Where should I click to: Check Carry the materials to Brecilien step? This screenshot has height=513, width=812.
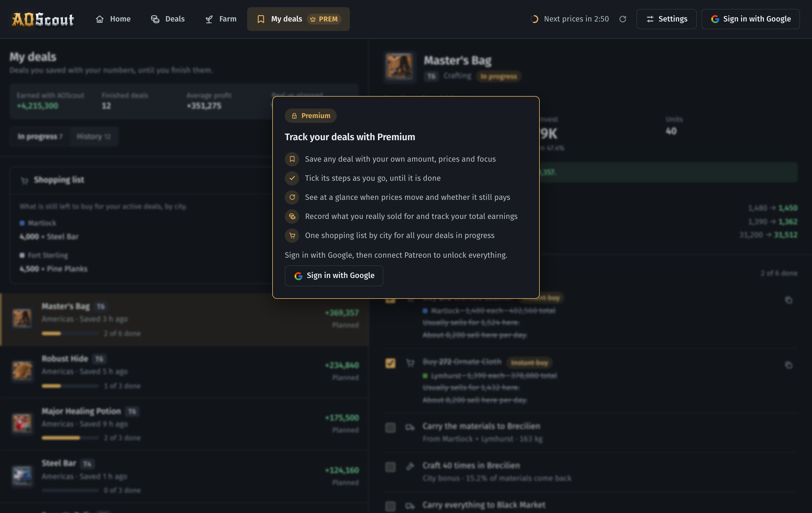(x=390, y=427)
